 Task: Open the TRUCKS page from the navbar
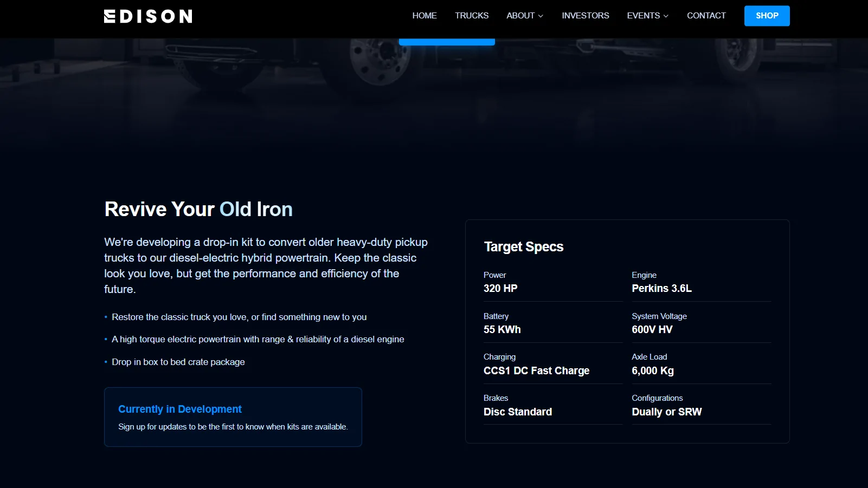pyautogui.click(x=471, y=16)
